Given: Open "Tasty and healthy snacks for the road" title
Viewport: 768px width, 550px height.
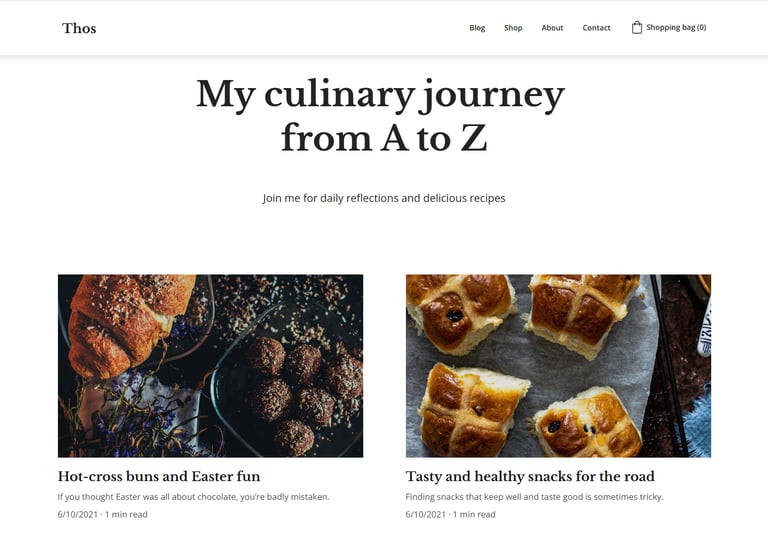Looking at the screenshot, I should click(530, 477).
